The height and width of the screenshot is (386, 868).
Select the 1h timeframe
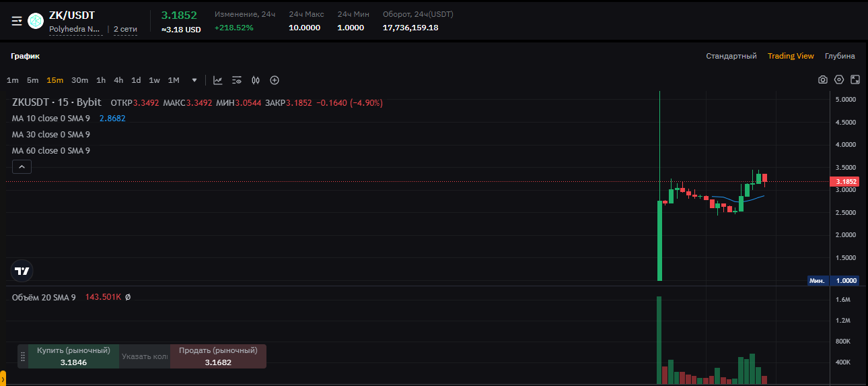101,80
